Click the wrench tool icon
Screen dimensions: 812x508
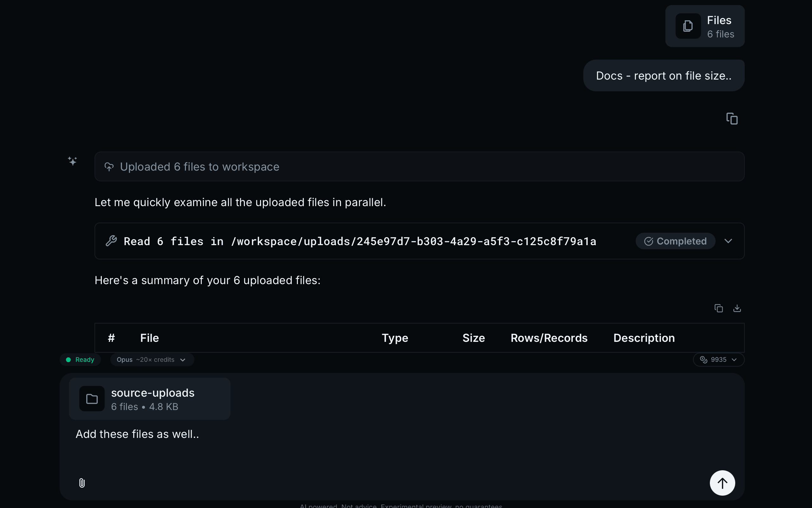pos(111,241)
